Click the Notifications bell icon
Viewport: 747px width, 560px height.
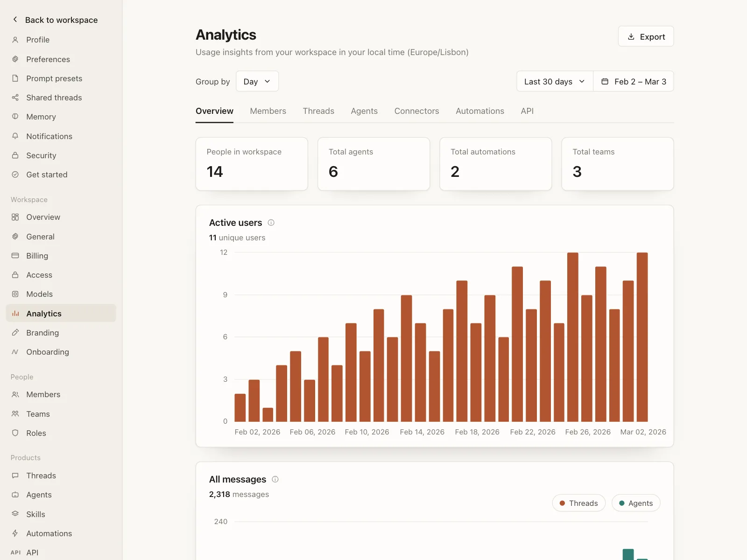[15, 136]
